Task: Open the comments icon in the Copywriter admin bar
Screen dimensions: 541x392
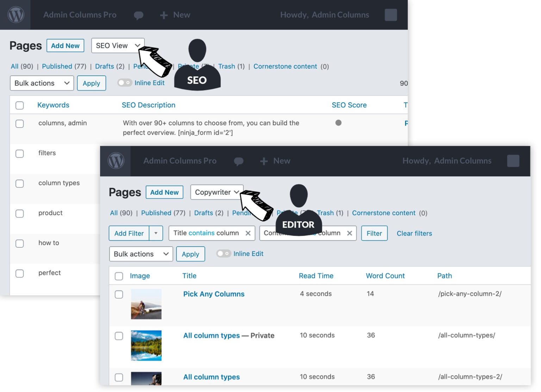Action: [239, 161]
